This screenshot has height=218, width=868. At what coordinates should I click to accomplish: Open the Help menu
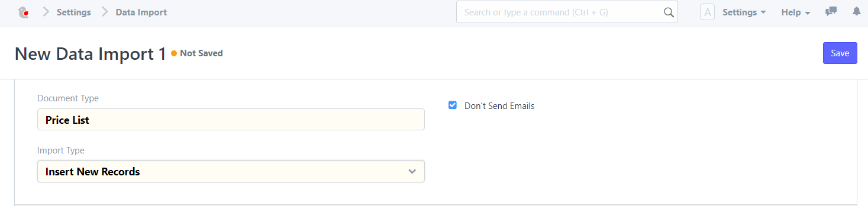pyautogui.click(x=796, y=12)
